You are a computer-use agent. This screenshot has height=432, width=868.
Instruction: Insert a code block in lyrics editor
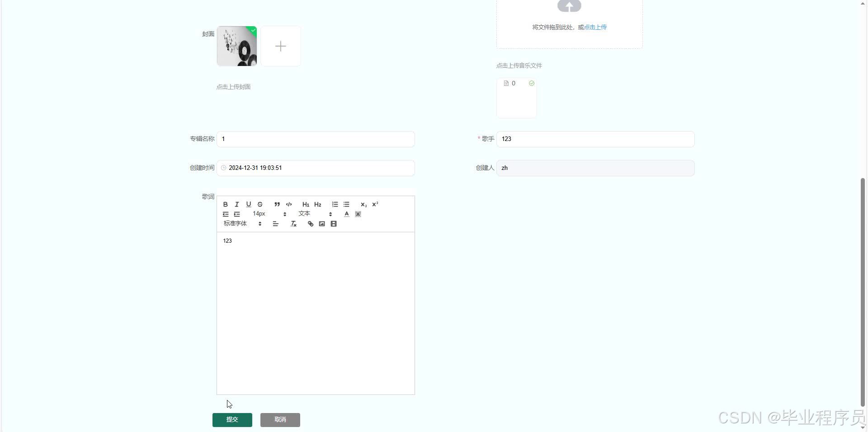[289, 204]
